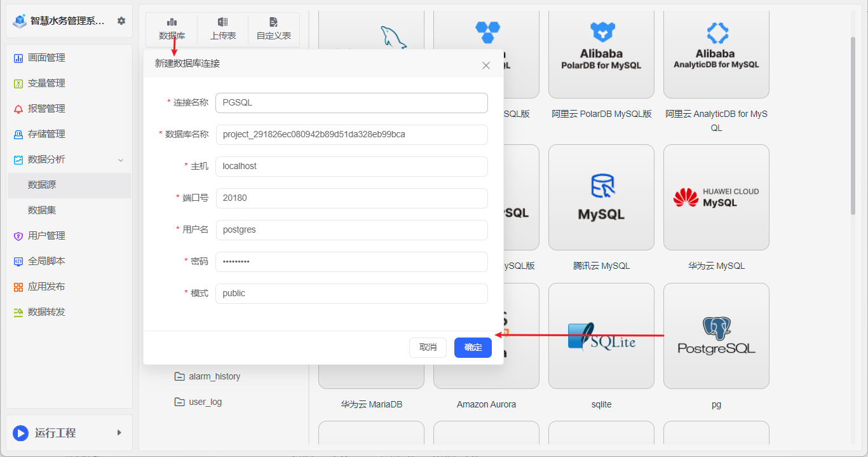Choose the 华为云 MySQL database option
This screenshot has height=457, width=868.
[x=715, y=197]
